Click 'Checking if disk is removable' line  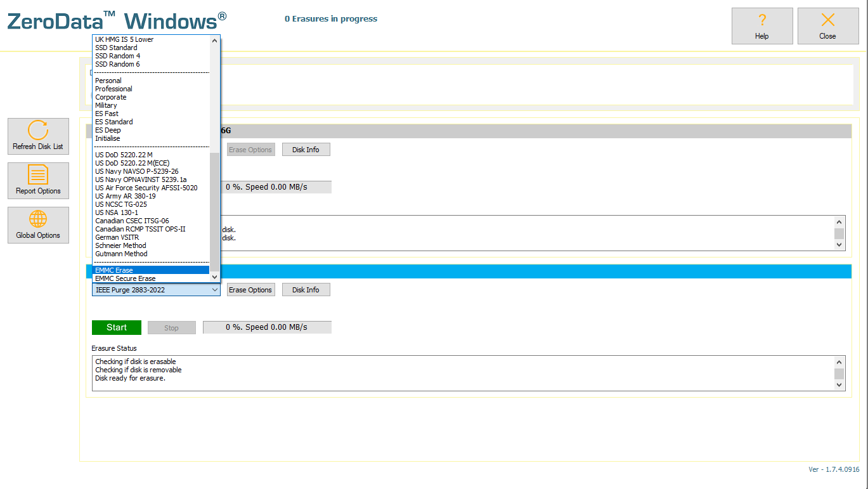coord(138,370)
